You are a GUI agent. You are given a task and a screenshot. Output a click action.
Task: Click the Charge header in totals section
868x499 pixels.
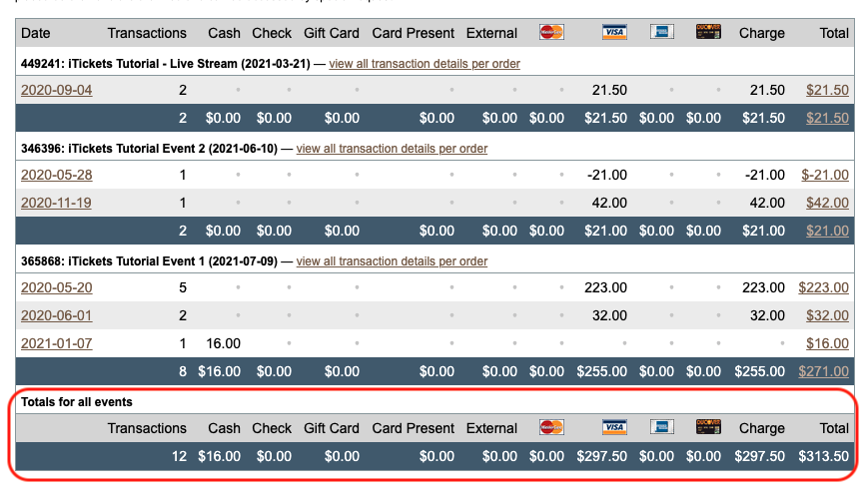tap(762, 428)
